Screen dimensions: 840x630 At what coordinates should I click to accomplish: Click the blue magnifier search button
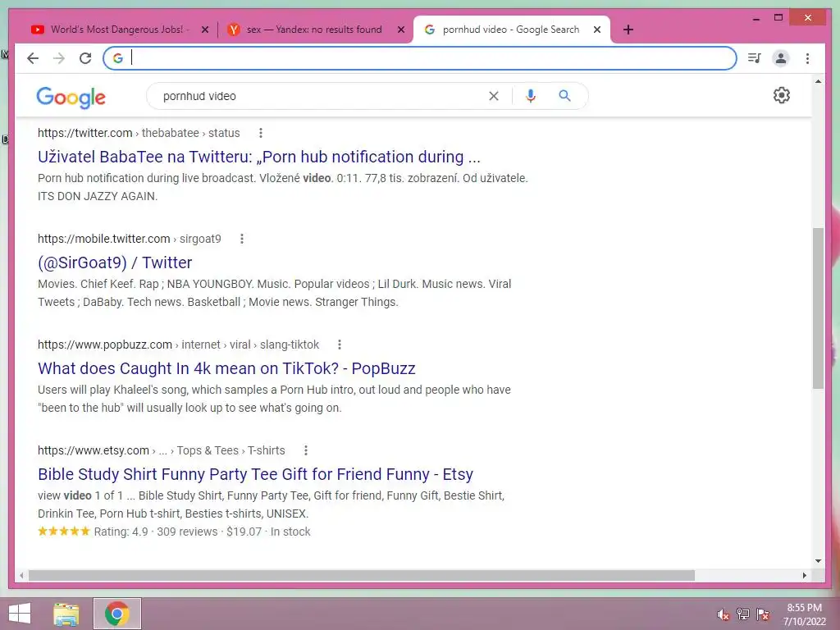564,95
